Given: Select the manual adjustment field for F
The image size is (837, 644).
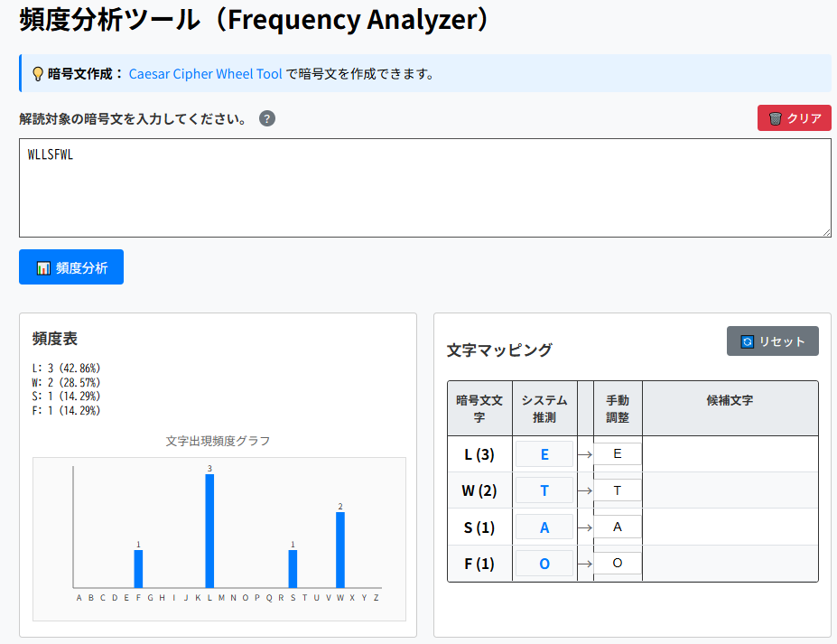Looking at the screenshot, I should pos(617,564).
